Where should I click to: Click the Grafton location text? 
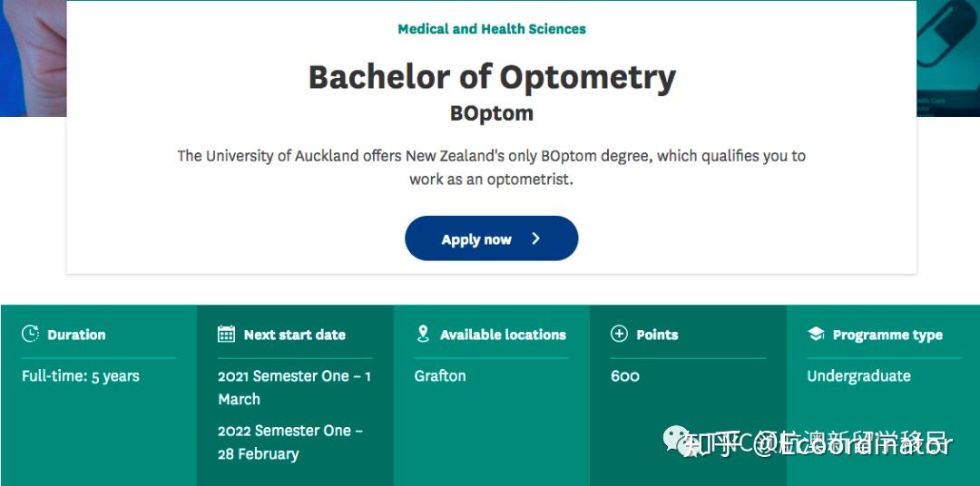click(440, 375)
